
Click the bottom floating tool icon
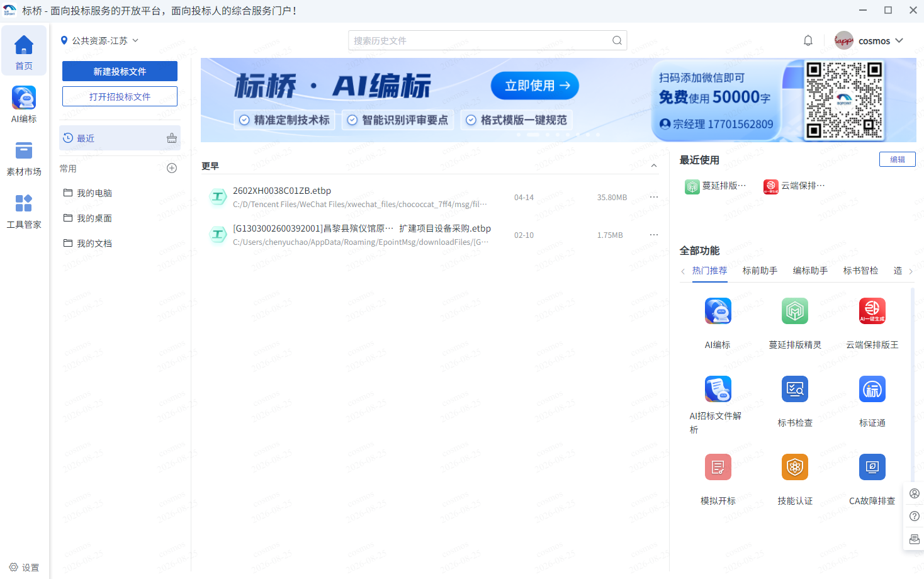point(915,539)
